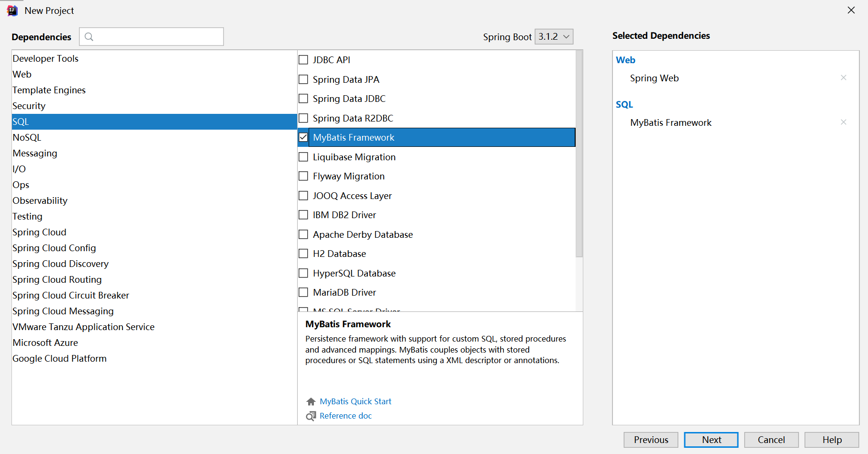868x454 pixels.
Task: Choose Spring Cloud Config
Action: point(154,248)
